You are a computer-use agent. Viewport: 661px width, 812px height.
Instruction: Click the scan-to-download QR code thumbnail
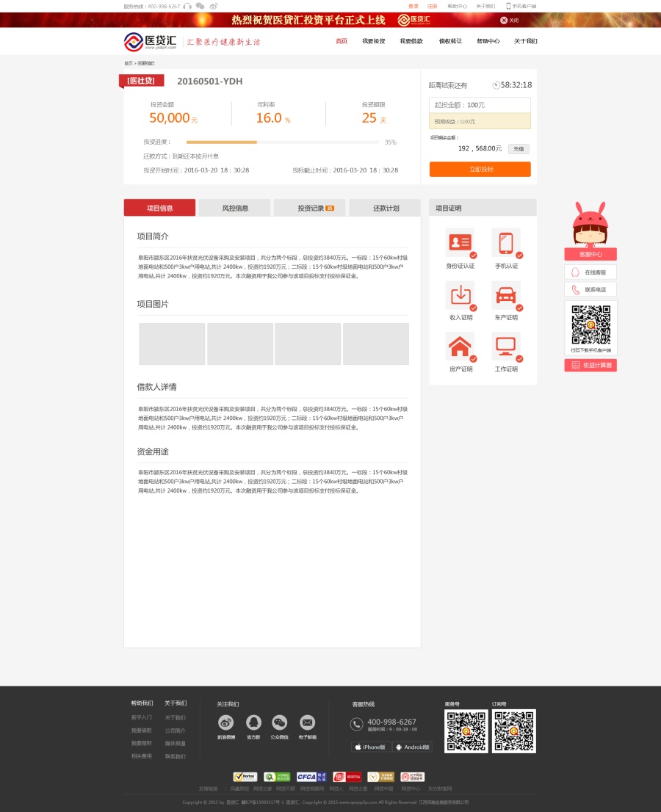pos(590,323)
